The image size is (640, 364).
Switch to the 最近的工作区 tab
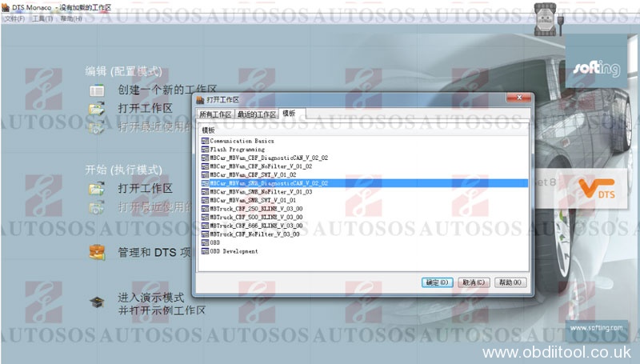pos(257,114)
